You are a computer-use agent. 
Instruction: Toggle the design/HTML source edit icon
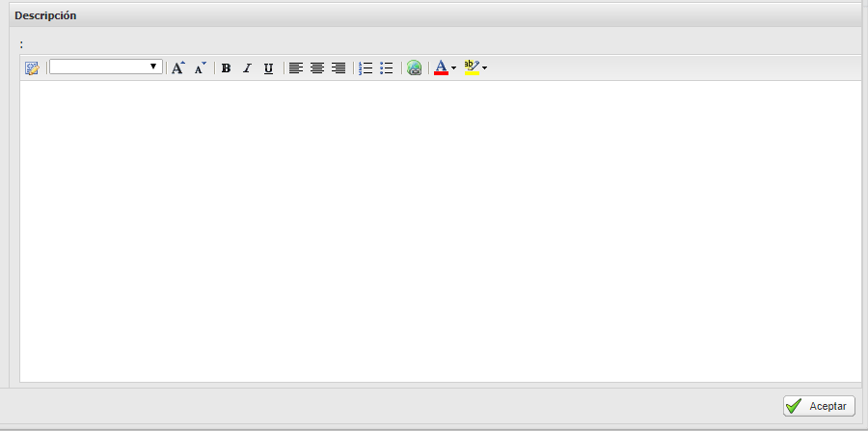pos(32,68)
